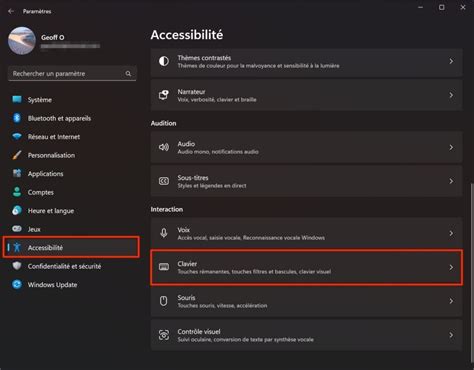Image resolution: width=474 pixels, height=370 pixels.
Task: Open the Sous-titres chevron
Action: click(x=451, y=181)
